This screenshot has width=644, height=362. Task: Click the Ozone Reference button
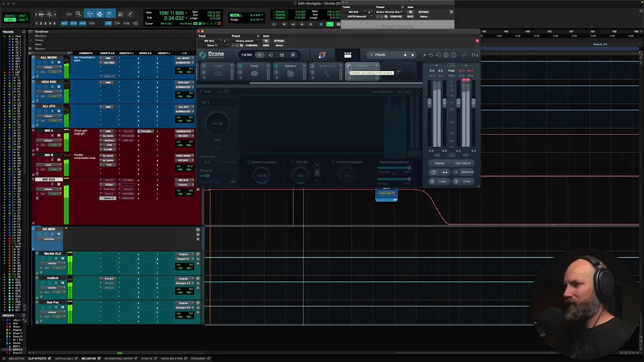tap(466, 172)
